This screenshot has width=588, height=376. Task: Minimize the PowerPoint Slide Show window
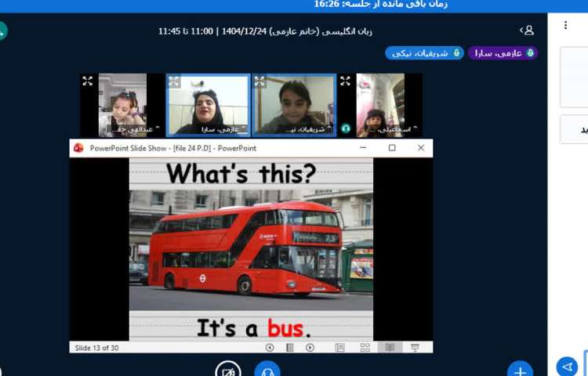363,148
